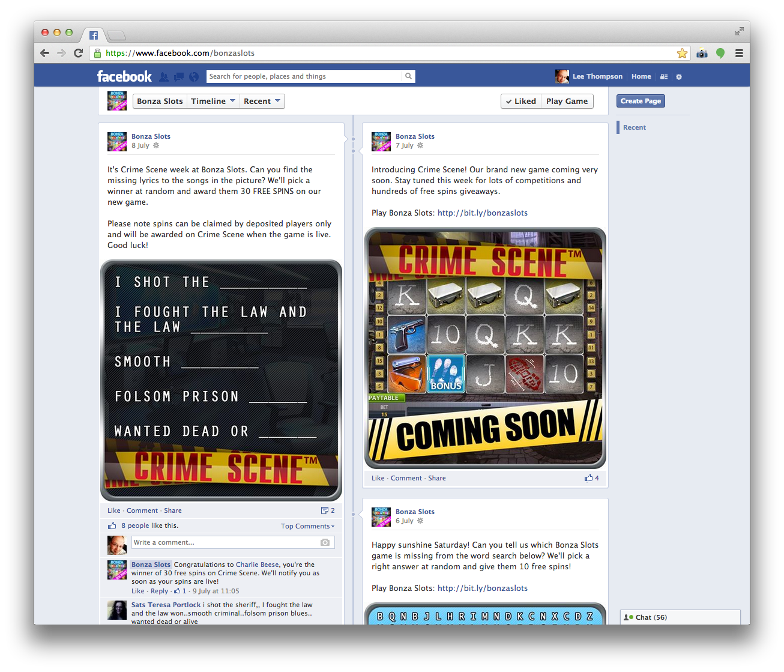Open the account settings gear icon
This screenshot has width=784, height=672.
point(679,77)
